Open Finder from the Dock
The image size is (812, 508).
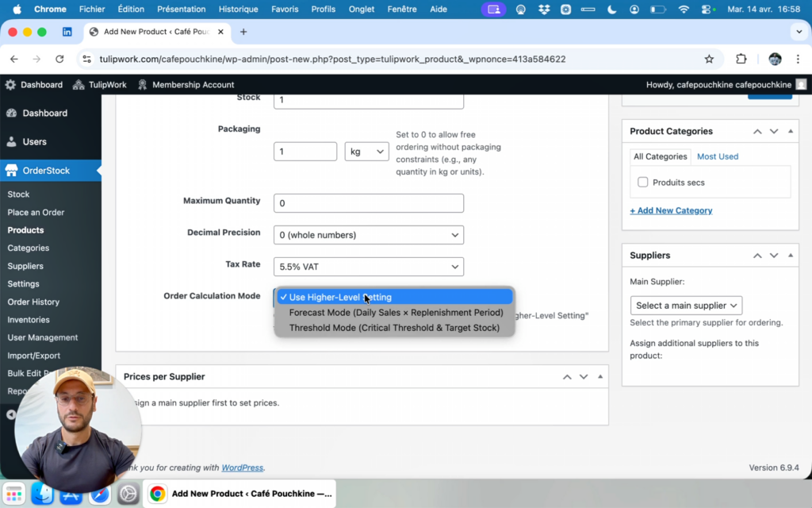click(42, 494)
